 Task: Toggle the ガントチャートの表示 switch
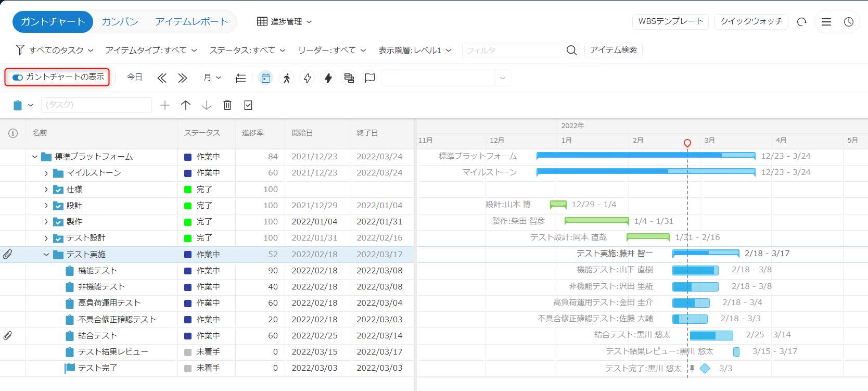[x=18, y=77]
